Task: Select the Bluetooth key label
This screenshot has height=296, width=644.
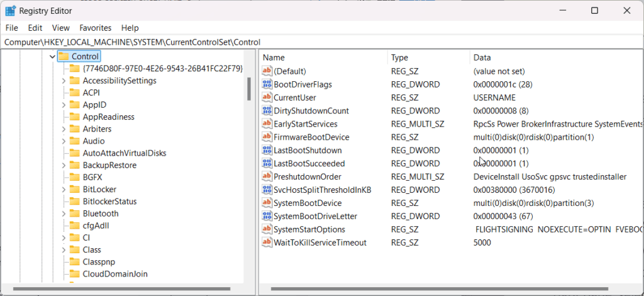Action: click(x=101, y=213)
